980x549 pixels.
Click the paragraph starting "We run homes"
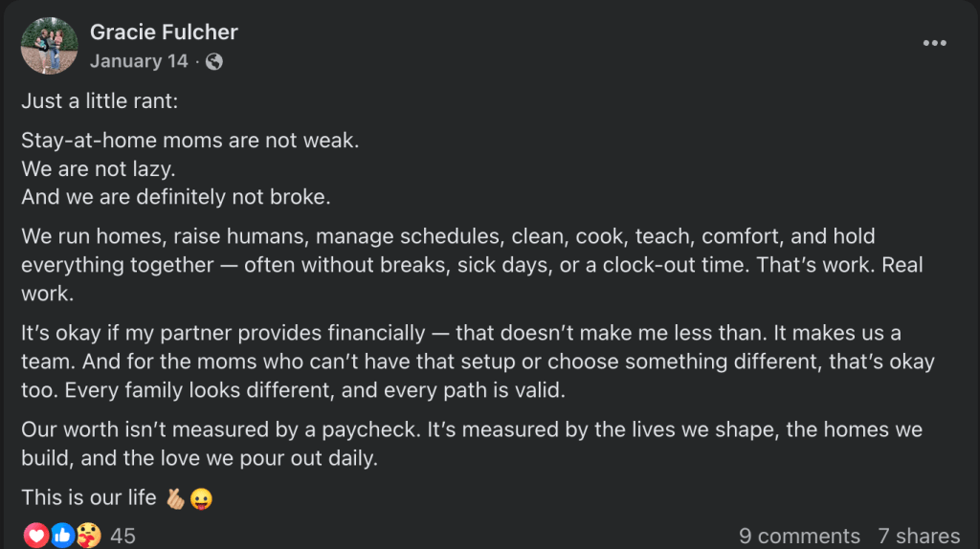[448, 264]
